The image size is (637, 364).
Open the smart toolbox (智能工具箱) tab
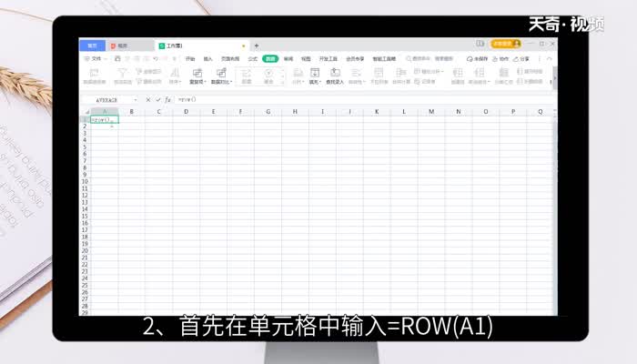tap(384, 59)
